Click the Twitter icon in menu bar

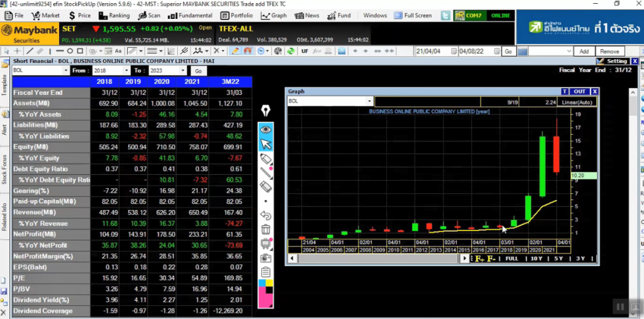click(x=445, y=16)
